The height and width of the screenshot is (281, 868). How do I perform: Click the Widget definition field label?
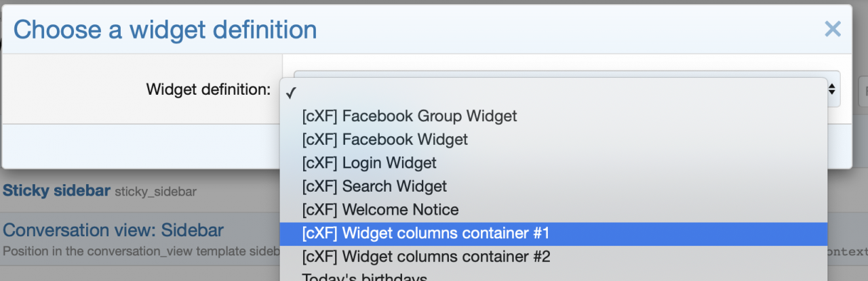[208, 89]
